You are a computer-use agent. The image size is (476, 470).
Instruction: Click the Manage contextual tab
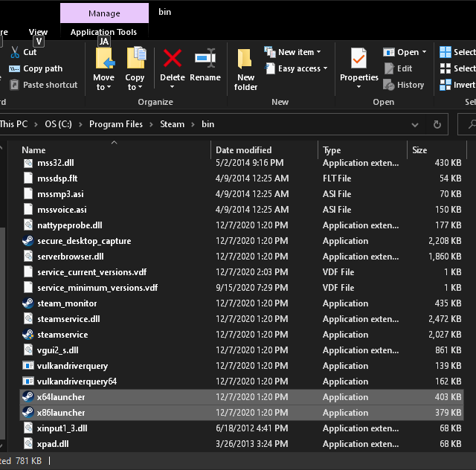(104, 13)
